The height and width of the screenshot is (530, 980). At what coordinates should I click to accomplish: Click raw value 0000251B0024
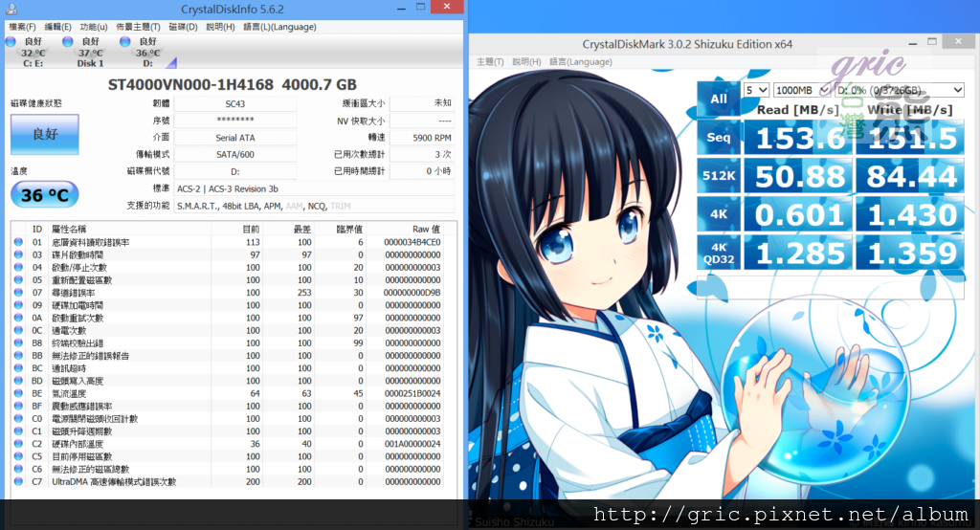pos(412,394)
